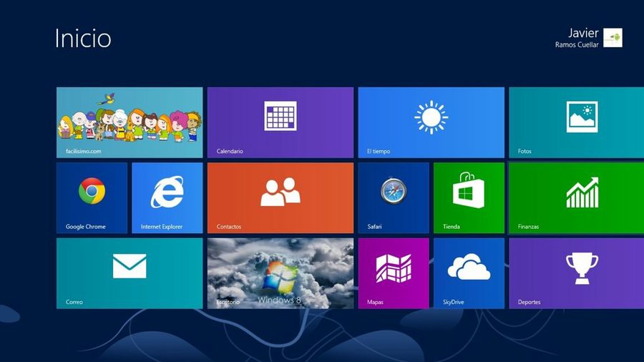Open the Deportes trophy tile
This screenshot has width=644, height=362.
pos(576,273)
